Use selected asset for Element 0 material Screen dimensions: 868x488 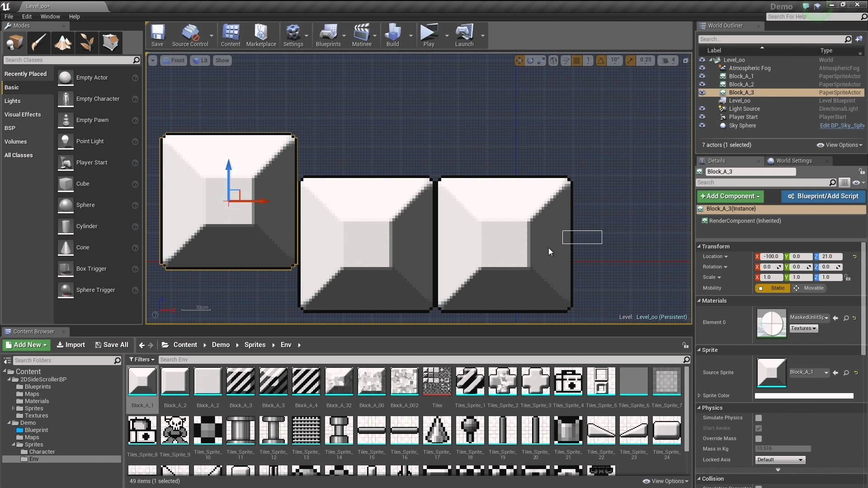tap(835, 318)
